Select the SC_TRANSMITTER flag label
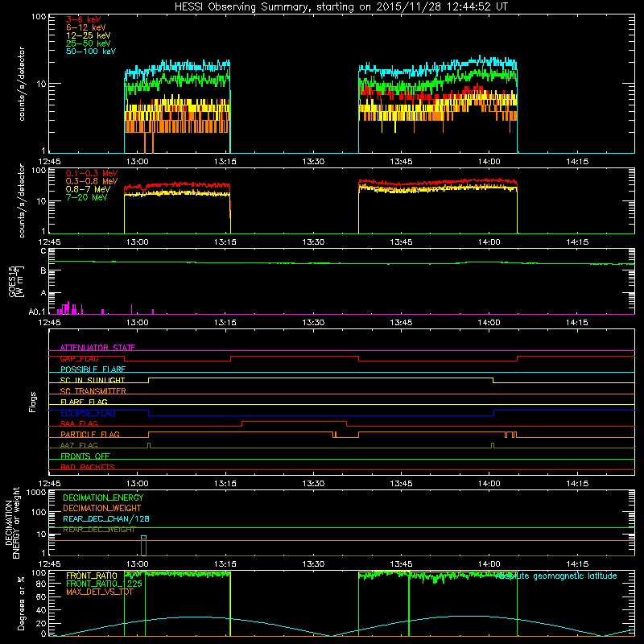Viewport: 644px width, 644px height. [x=93, y=391]
